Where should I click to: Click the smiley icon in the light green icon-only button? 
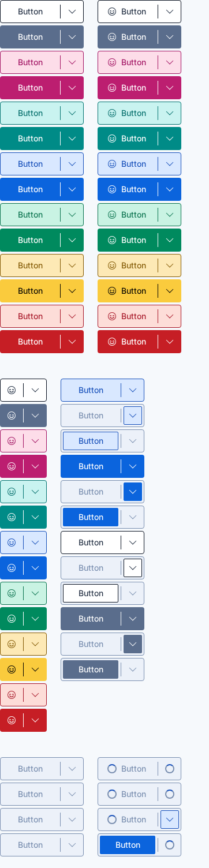pyautogui.click(x=12, y=593)
